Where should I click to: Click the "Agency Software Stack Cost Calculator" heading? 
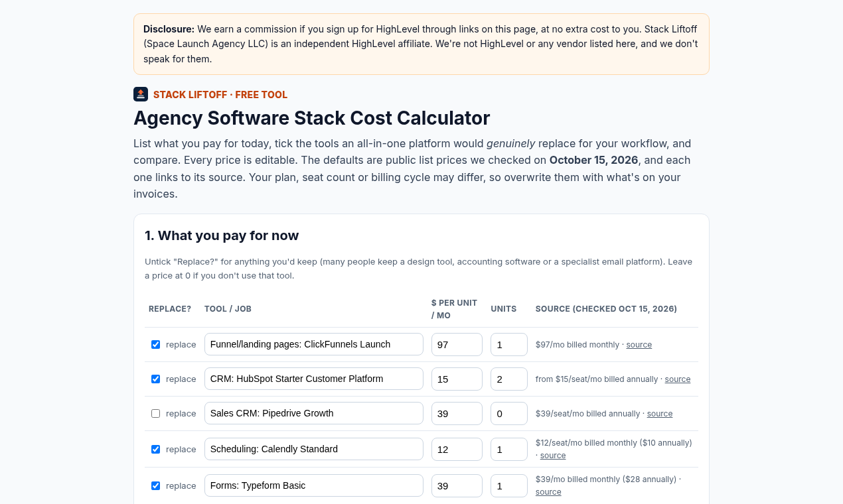pyautogui.click(x=312, y=118)
